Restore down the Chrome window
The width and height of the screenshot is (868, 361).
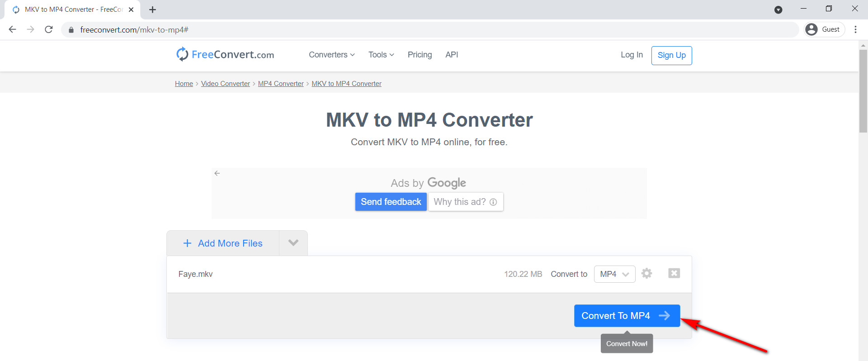829,9
